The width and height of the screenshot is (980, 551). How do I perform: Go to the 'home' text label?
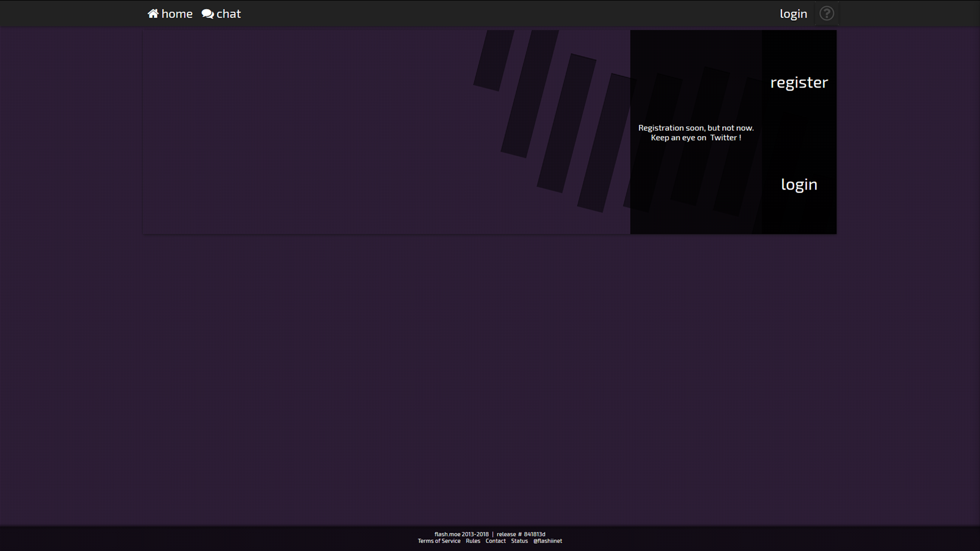[x=177, y=13]
